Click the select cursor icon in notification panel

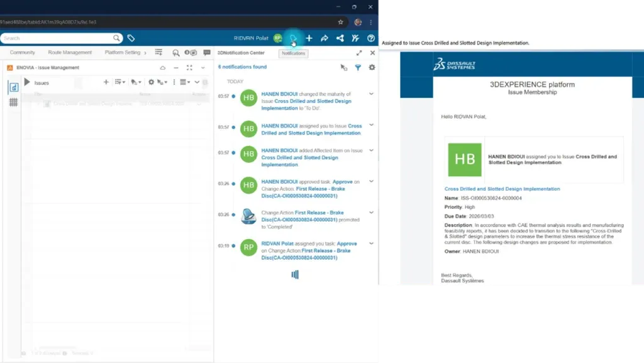tap(344, 67)
